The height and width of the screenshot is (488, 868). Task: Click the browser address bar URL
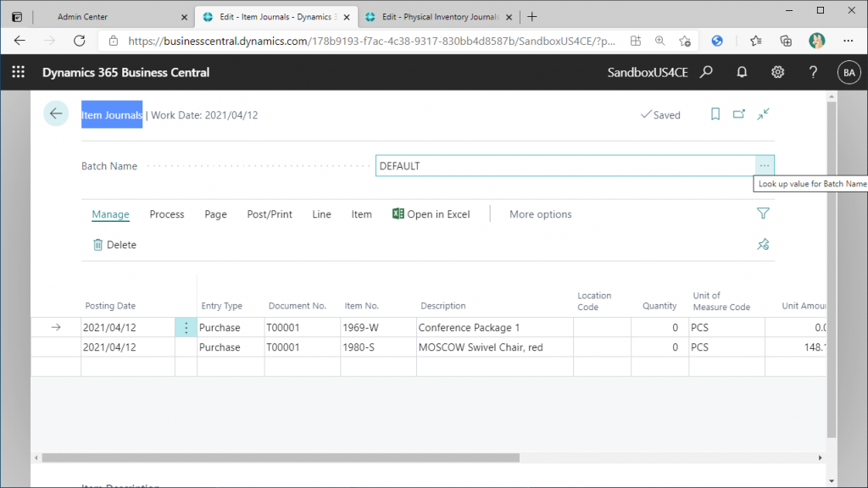point(371,41)
